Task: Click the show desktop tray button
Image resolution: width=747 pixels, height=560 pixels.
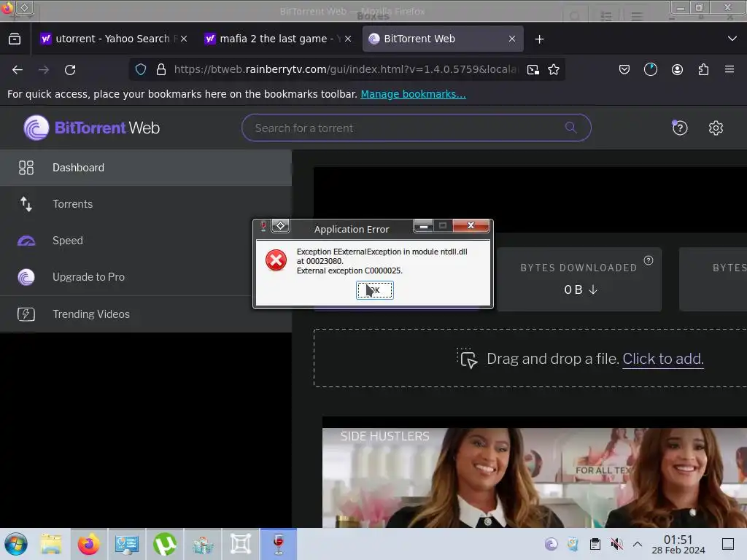Action: pos(728,544)
